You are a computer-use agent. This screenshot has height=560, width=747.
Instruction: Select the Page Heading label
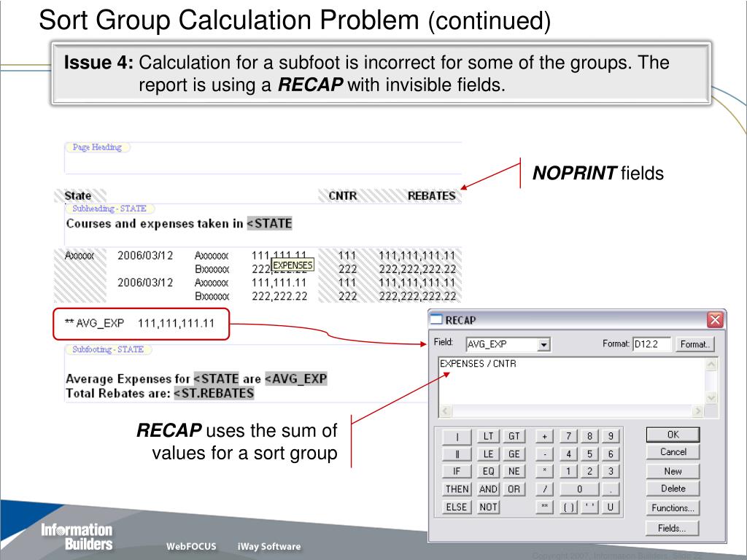(x=97, y=147)
